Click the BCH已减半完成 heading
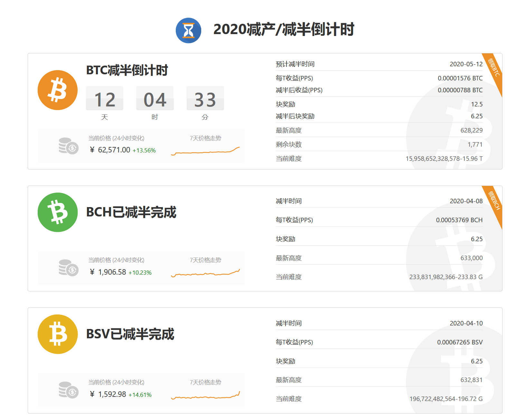This screenshot has height=420, width=516. tap(131, 212)
